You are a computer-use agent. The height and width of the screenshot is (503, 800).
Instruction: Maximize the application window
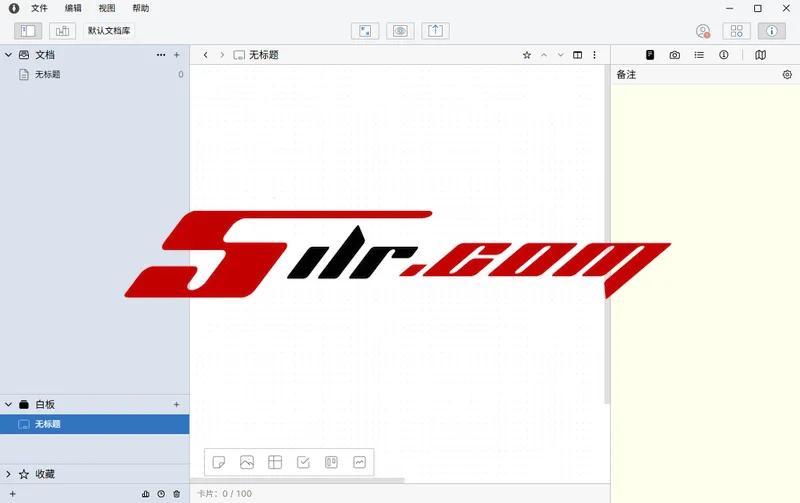point(758,8)
